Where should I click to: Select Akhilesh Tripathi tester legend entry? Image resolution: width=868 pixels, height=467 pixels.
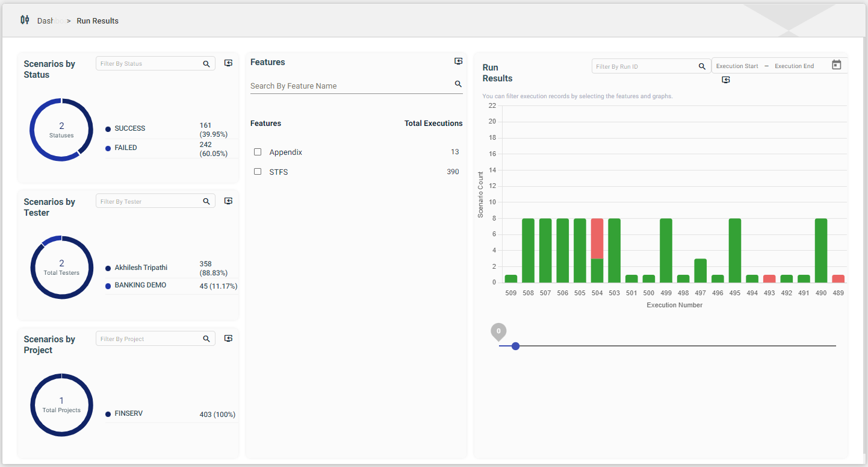(141, 268)
